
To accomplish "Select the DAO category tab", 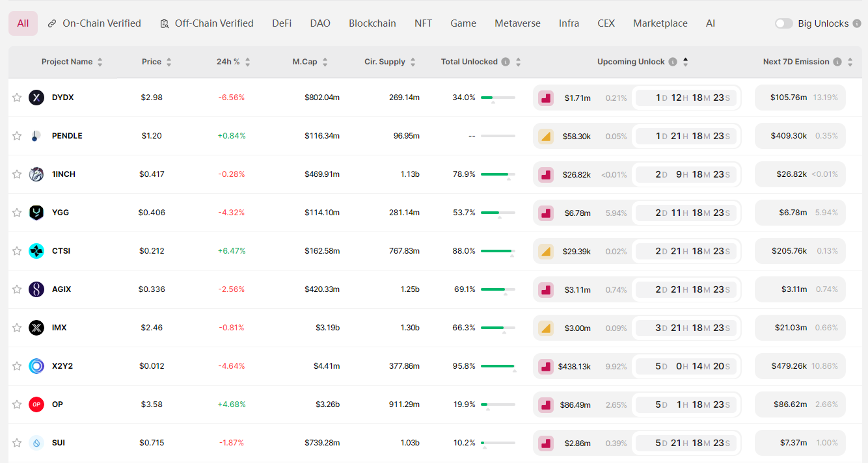I will click(x=320, y=23).
